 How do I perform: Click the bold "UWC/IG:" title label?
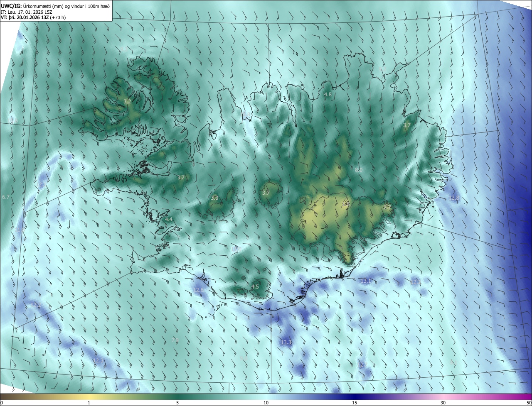[x=11, y=5]
